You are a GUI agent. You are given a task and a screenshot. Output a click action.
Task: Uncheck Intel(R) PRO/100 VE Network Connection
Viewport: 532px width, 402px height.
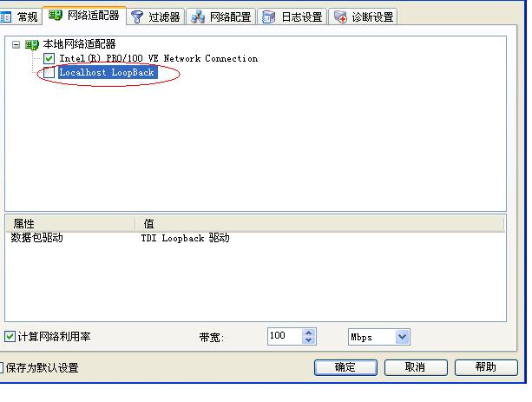(x=49, y=58)
